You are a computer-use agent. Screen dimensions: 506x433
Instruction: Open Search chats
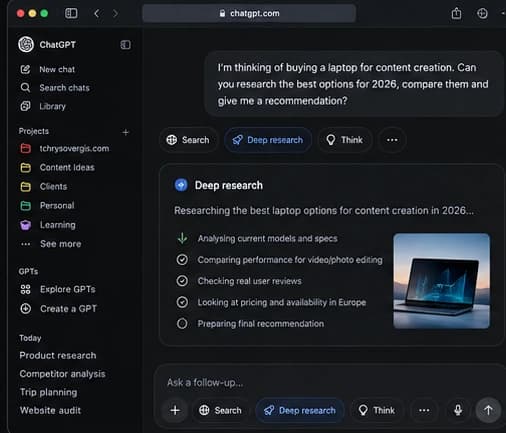pyautogui.click(x=55, y=88)
